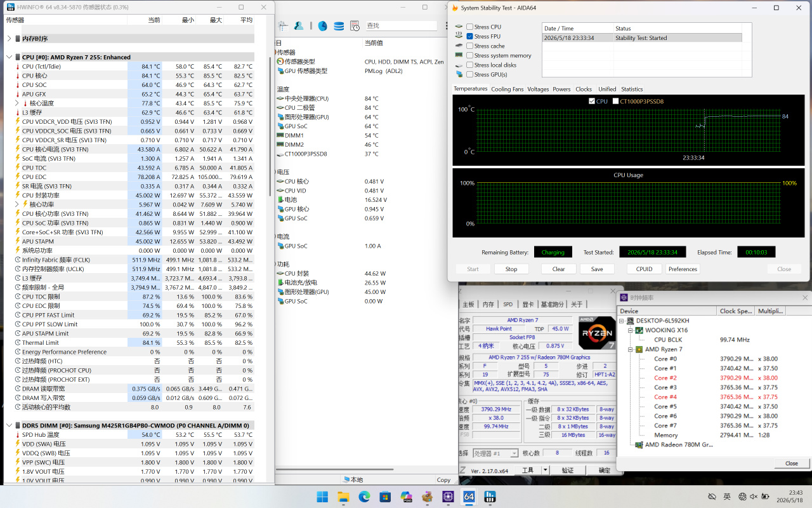The width and height of the screenshot is (812, 508).
Task: Collapse the DESKTOP-6L592KH tree node
Action: click(x=622, y=321)
